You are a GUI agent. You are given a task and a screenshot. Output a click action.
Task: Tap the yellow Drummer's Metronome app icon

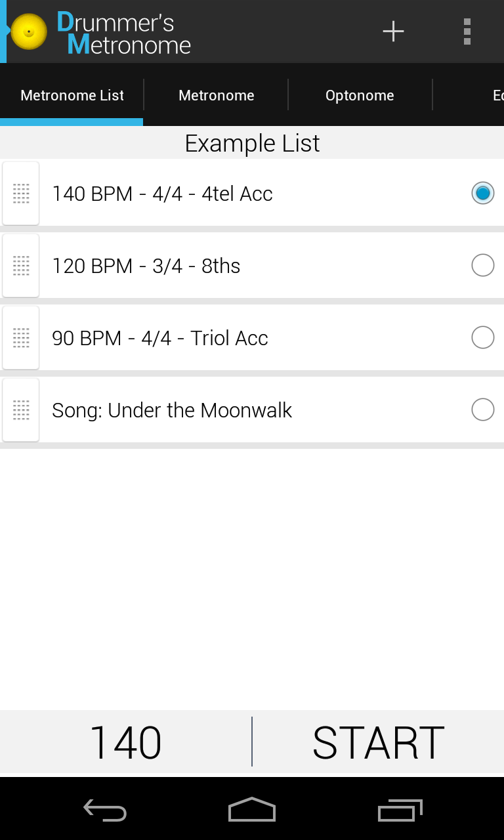[29, 31]
